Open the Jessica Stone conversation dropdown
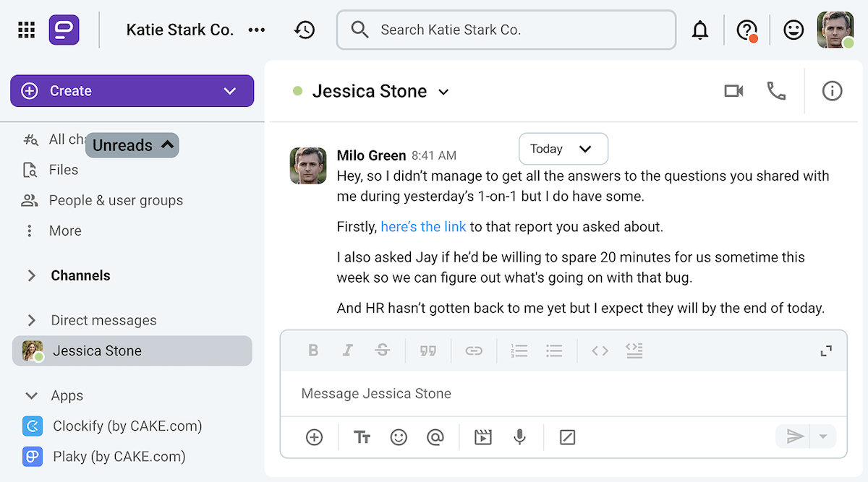This screenshot has width=868, height=482. (x=444, y=92)
